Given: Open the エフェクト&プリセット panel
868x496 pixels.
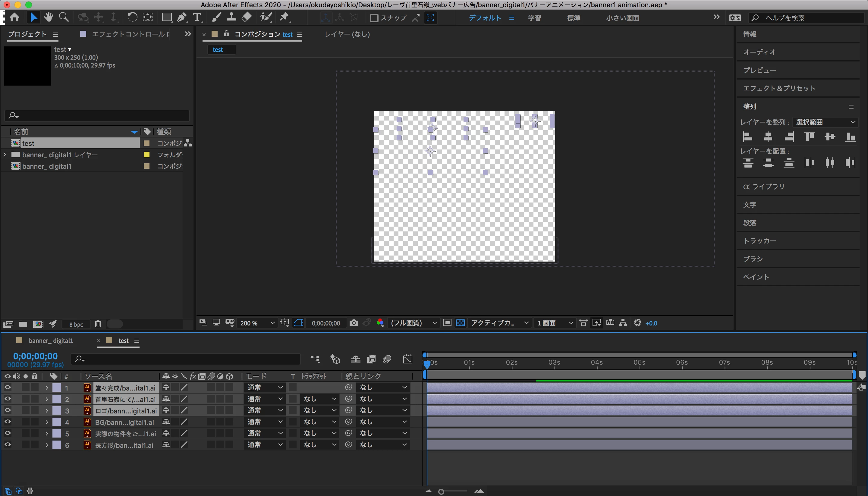Looking at the screenshot, I should pos(779,88).
